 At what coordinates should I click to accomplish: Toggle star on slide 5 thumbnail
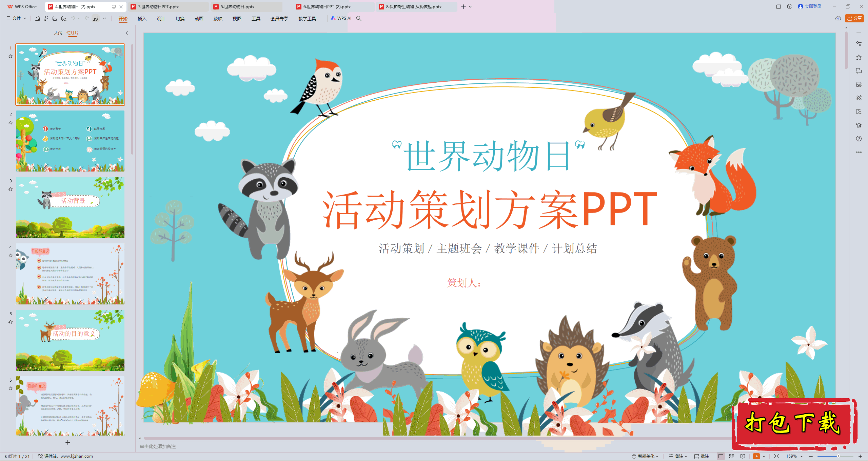click(11, 322)
